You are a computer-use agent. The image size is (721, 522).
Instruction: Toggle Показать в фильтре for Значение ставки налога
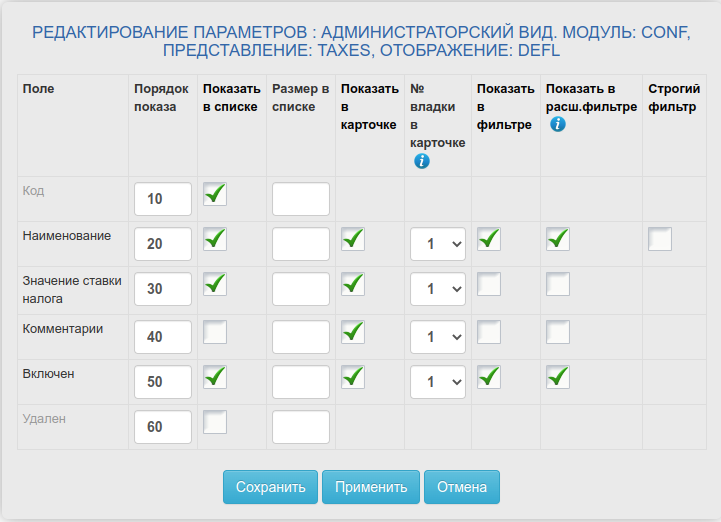[x=488, y=285]
